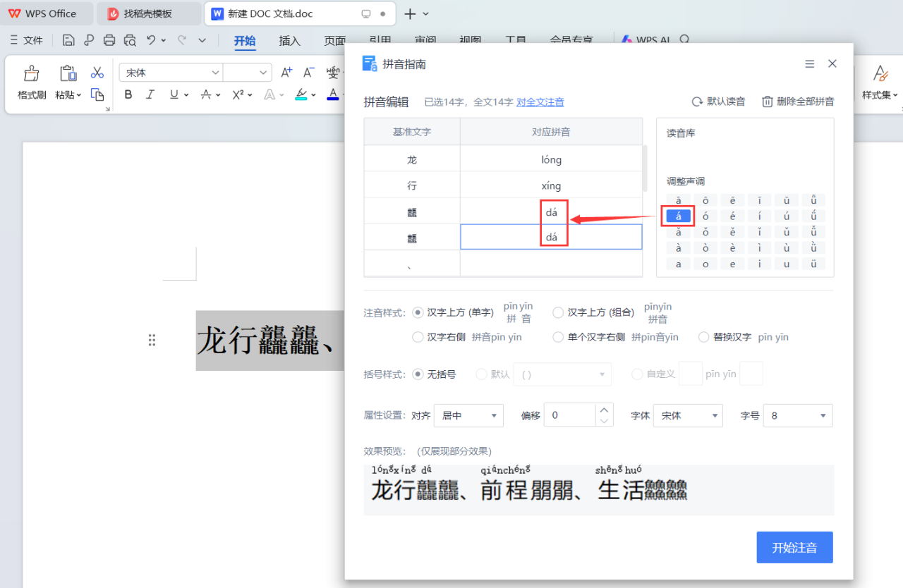903x588 pixels.
Task: Click the xíng pinyin cell
Action: click(x=551, y=185)
